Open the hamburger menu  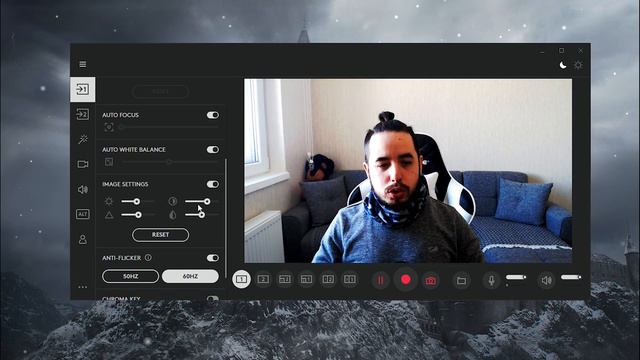pos(83,64)
